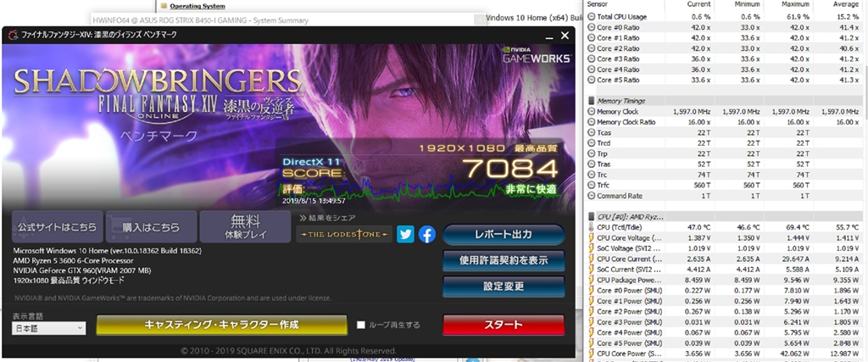
Task: Click the benchmark window title bar icon
Action: coord(12,36)
